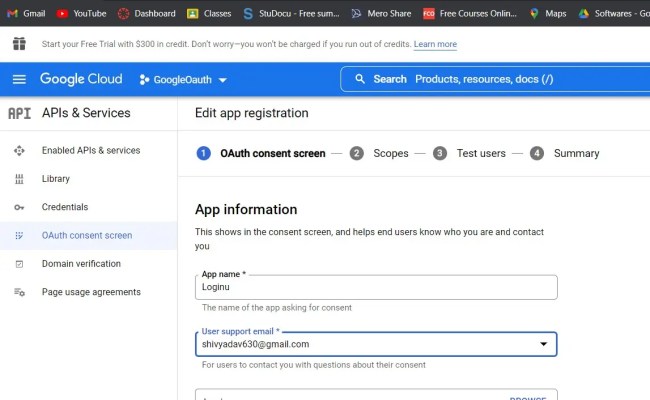Click the gift icon in the free trial banner
This screenshot has width=650, height=400.
(x=19, y=44)
